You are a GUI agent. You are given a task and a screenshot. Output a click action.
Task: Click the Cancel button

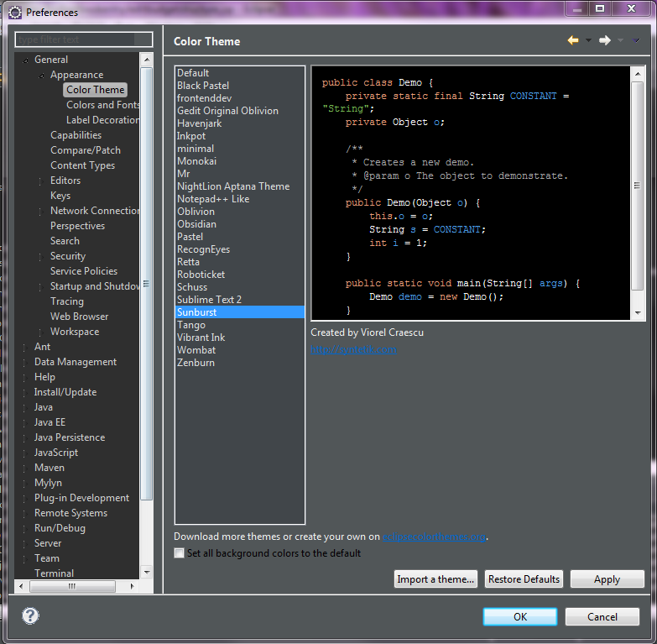point(602,616)
